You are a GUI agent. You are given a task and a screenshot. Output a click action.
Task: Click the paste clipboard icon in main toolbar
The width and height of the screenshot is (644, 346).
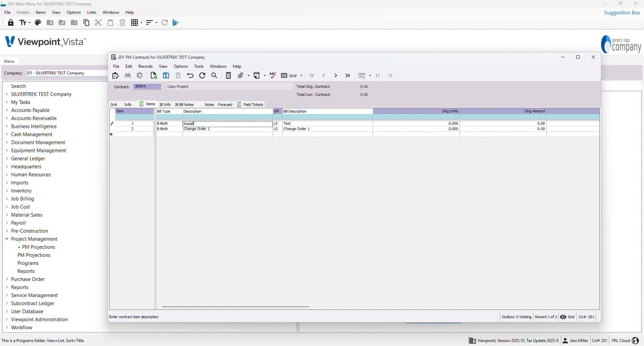pyautogui.click(x=110, y=23)
